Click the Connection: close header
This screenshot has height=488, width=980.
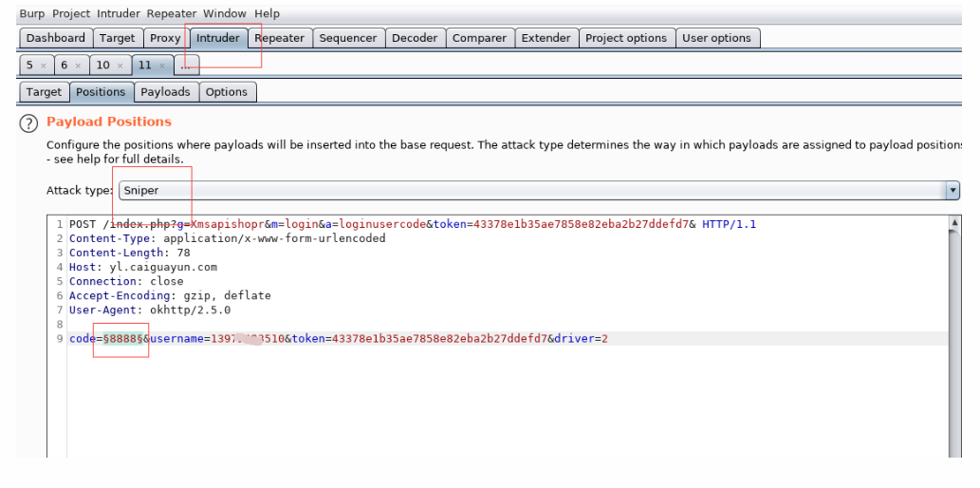(x=126, y=282)
